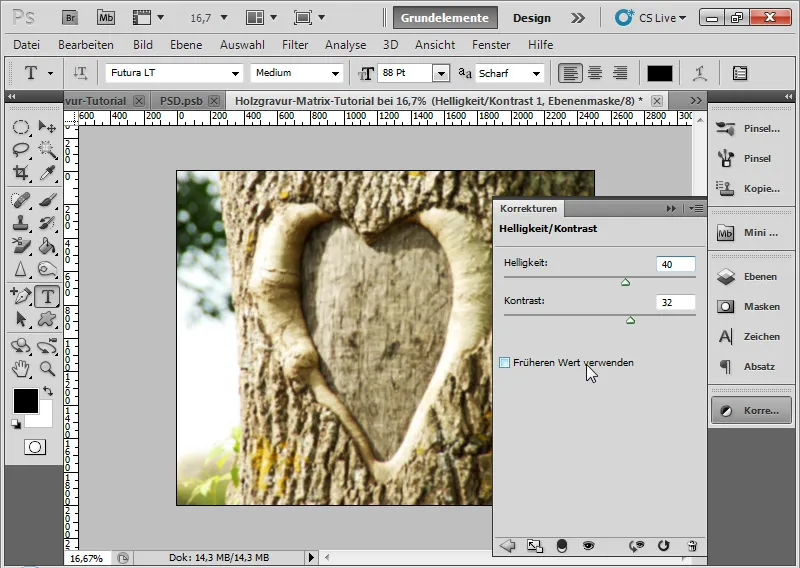Click the Kontrast slider handle
The width and height of the screenshot is (800, 568).
[x=631, y=320]
